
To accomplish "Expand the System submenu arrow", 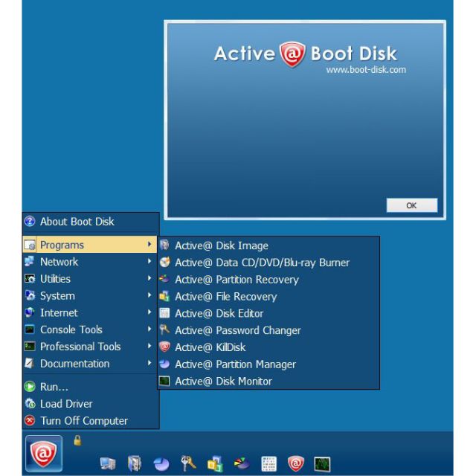I will point(149,295).
